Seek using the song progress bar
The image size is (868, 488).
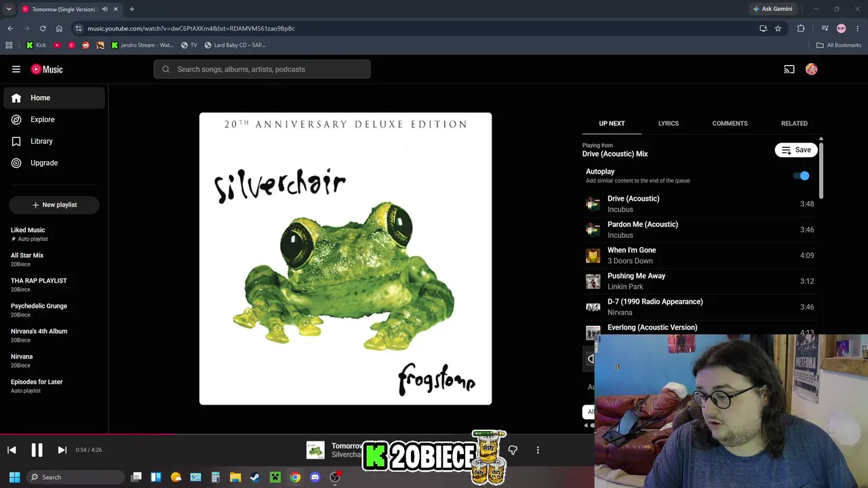pos(297,434)
